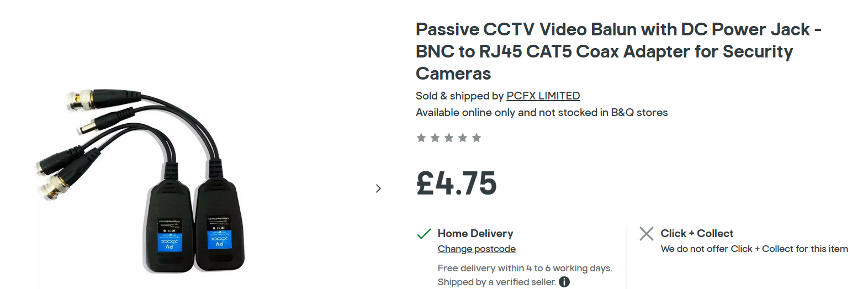
Task: Click the green Home Delivery checkmark icon
Action: [424, 234]
